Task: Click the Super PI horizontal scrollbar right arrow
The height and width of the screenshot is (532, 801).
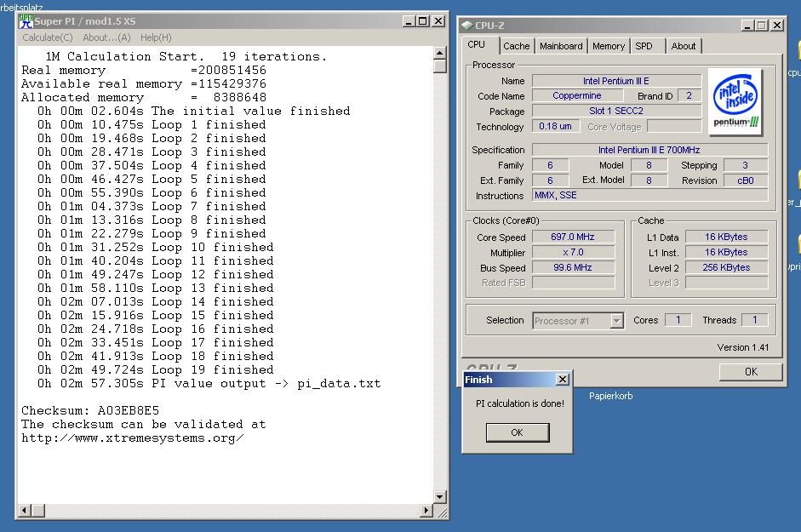Action: tap(426, 510)
